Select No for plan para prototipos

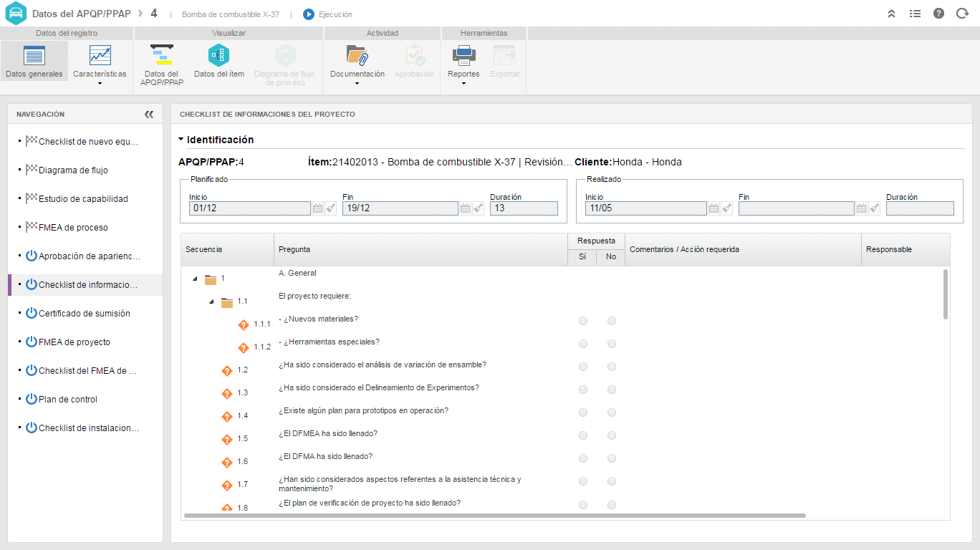coord(612,412)
